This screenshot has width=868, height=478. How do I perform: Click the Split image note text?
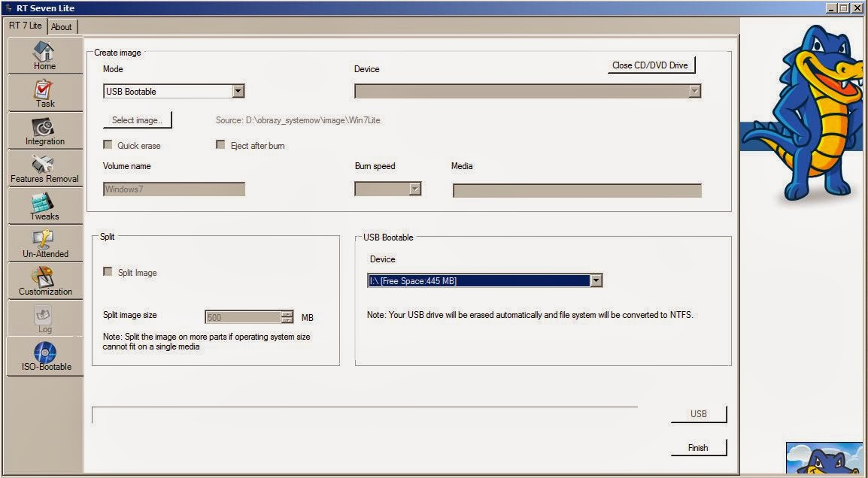pyautogui.click(x=207, y=341)
